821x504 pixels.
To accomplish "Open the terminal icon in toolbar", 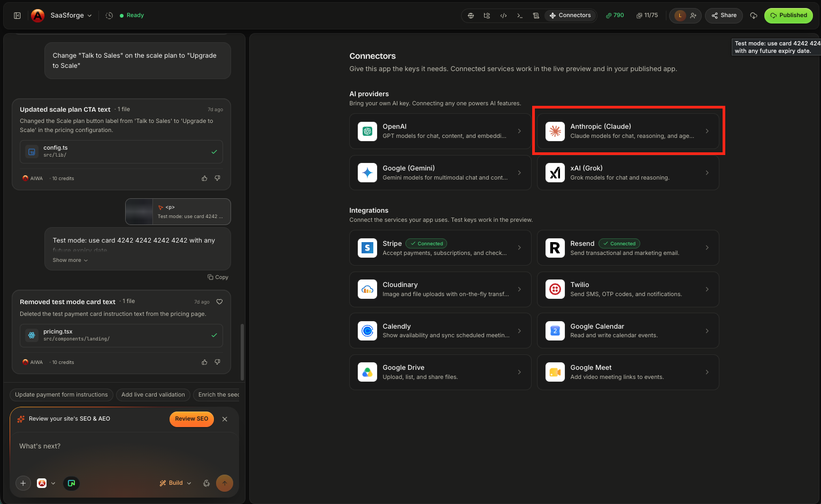I will (x=520, y=15).
